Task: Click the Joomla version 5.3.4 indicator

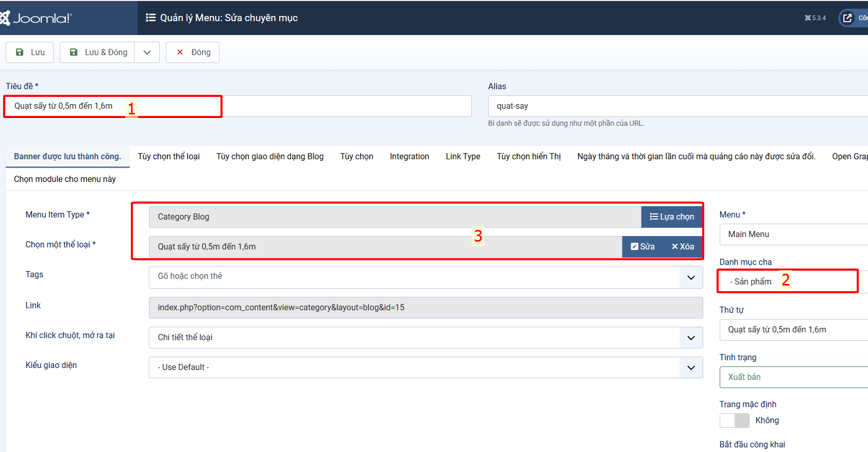Action: tap(815, 18)
